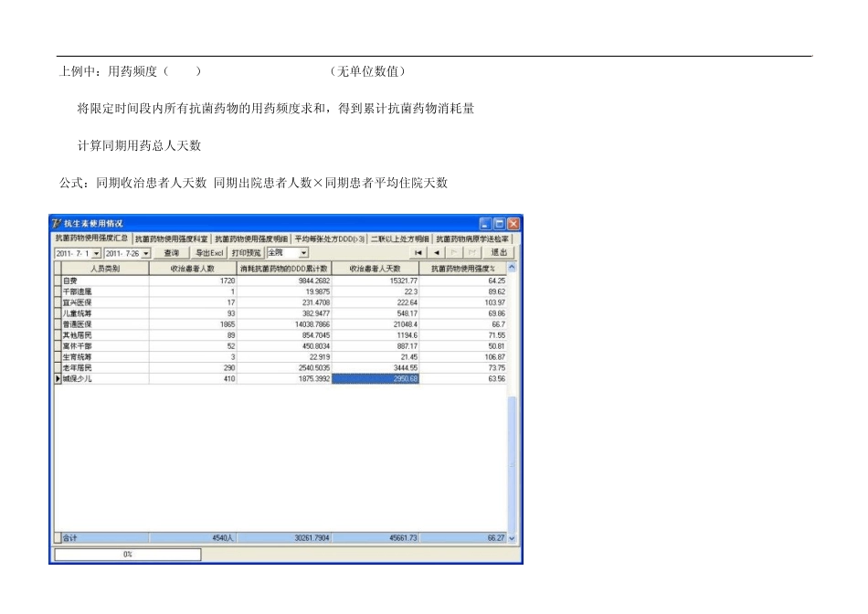Minimize the 抗生素使用情况 window
This screenshot has height=614, width=868.
tap(485, 224)
